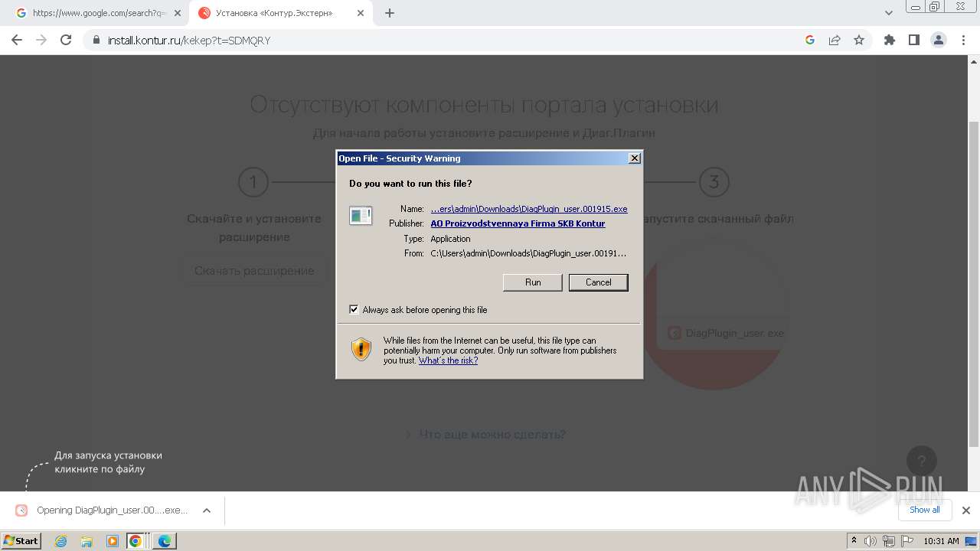Go forward to next page
Screen dimensions: 980x551
(x=41, y=40)
